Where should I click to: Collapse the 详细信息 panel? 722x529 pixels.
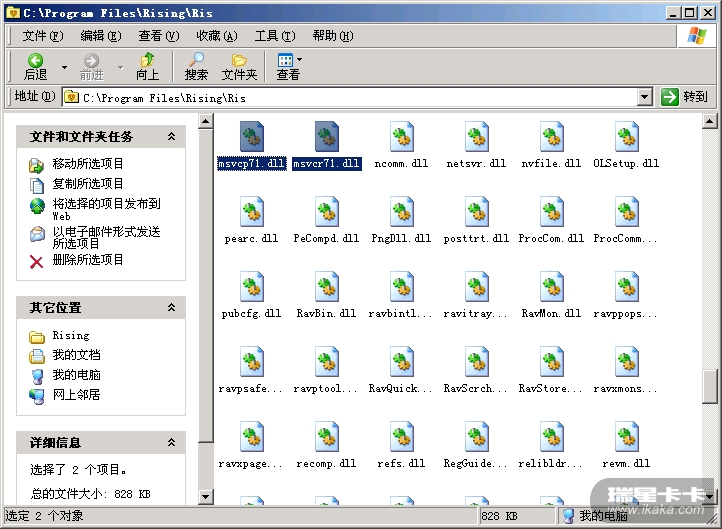(x=171, y=442)
